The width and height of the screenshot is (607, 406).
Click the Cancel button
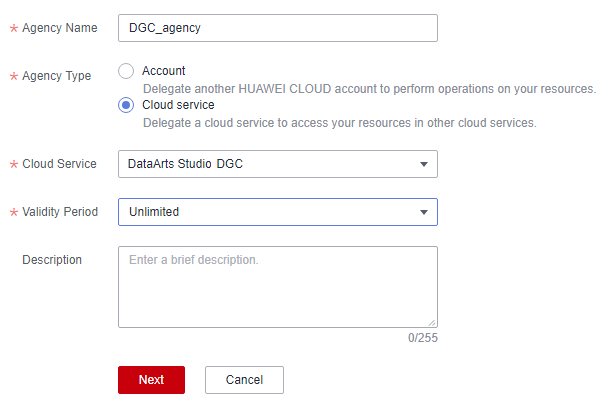(244, 380)
